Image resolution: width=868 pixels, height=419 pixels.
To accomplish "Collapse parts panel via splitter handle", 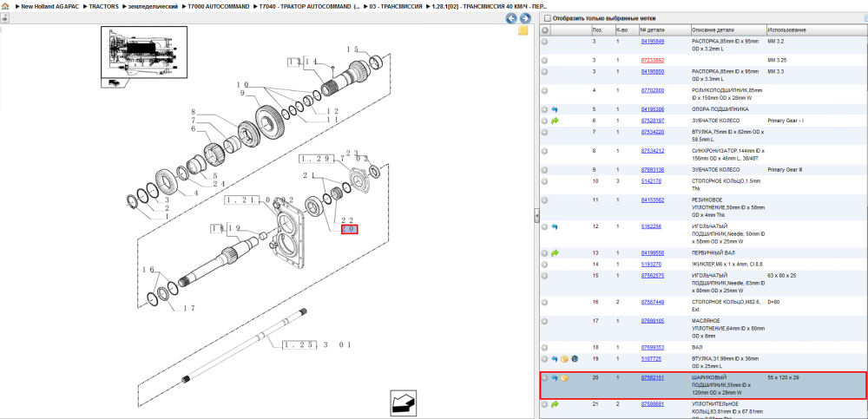I will [536, 216].
